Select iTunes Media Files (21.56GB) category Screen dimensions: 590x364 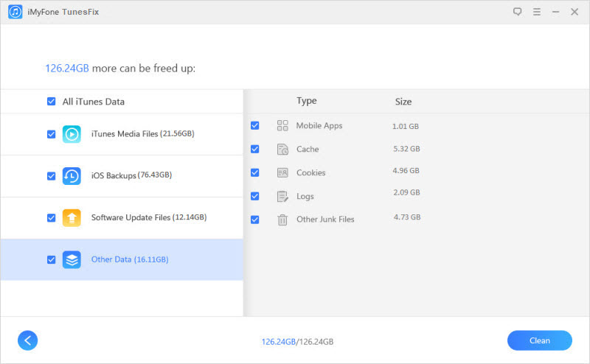(x=122, y=134)
